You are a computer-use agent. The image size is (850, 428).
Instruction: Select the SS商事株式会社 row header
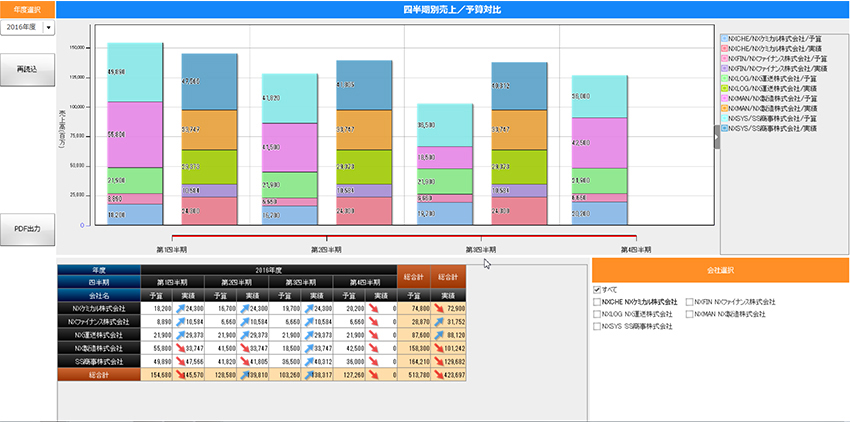pyautogui.click(x=99, y=361)
